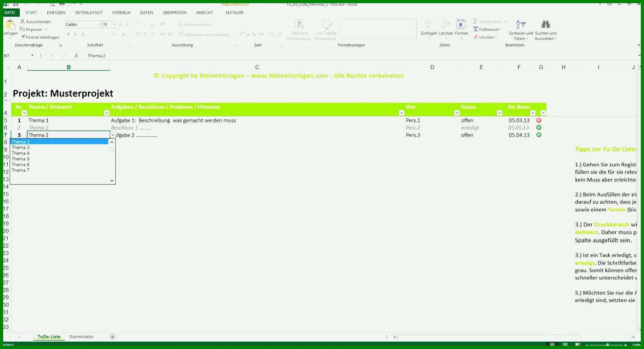This screenshot has width=644, height=349.
Task: Select Thema 3 in dropdown list
Action: [59, 147]
